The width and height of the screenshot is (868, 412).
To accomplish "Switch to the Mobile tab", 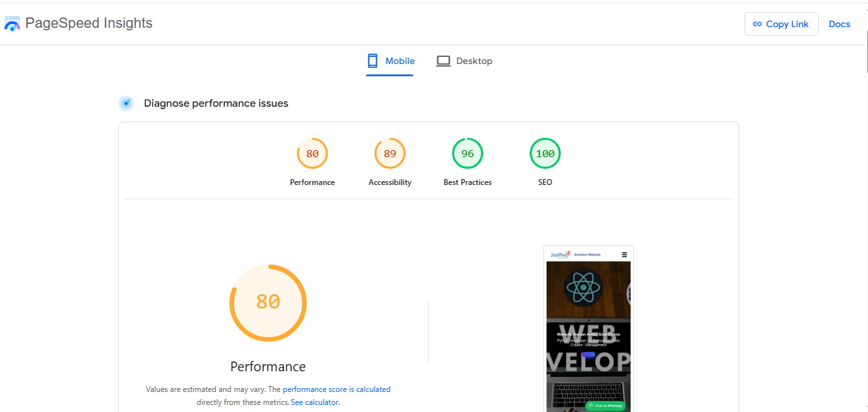I will (391, 61).
